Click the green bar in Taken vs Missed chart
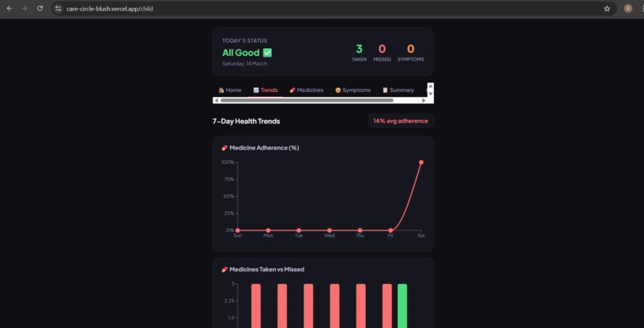The width and height of the screenshot is (644, 328). (x=402, y=306)
